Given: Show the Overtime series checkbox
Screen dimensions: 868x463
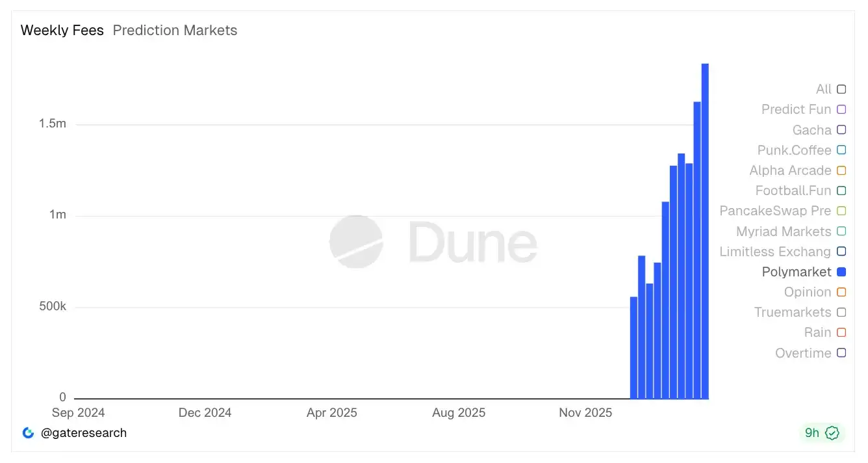Looking at the screenshot, I should pyautogui.click(x=841, y=354).
